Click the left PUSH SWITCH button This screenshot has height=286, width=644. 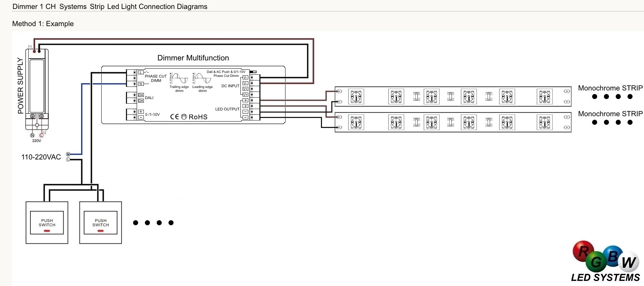(x=47, y=223)
